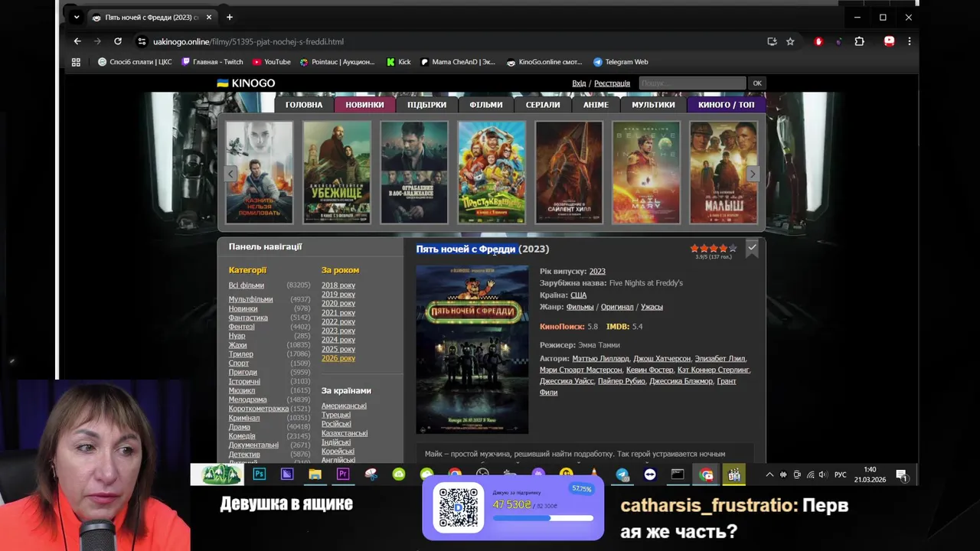The width and height of the screenshot is (980, 551).
Task: Open the ФІЛЬМИ menu tab
Action: point(486,105)
